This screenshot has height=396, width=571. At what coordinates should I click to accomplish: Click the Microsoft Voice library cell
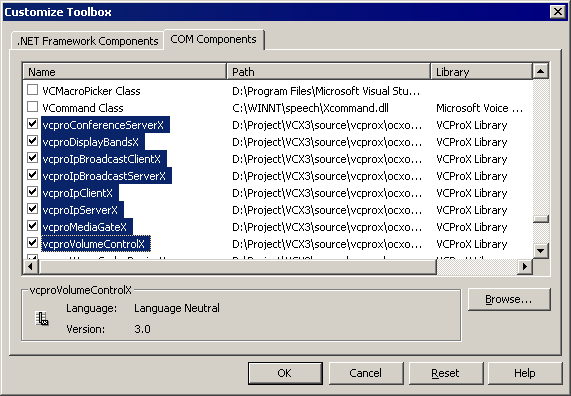tap(479, 108)
